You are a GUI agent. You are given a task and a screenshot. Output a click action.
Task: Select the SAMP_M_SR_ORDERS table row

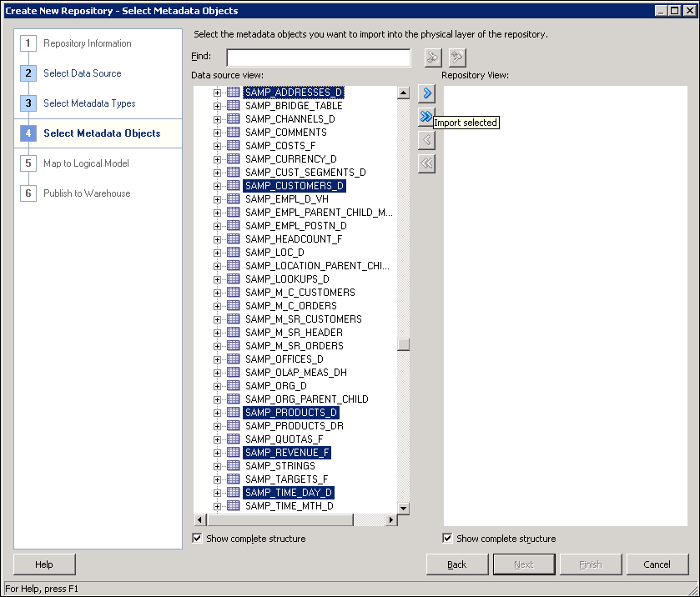pos(295,346)
